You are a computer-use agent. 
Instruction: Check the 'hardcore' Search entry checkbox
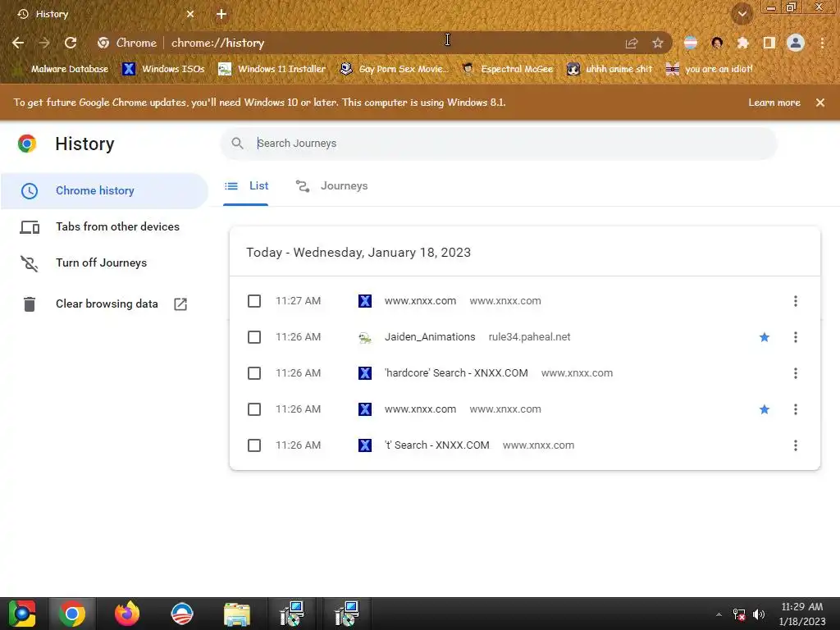(254, 373)
